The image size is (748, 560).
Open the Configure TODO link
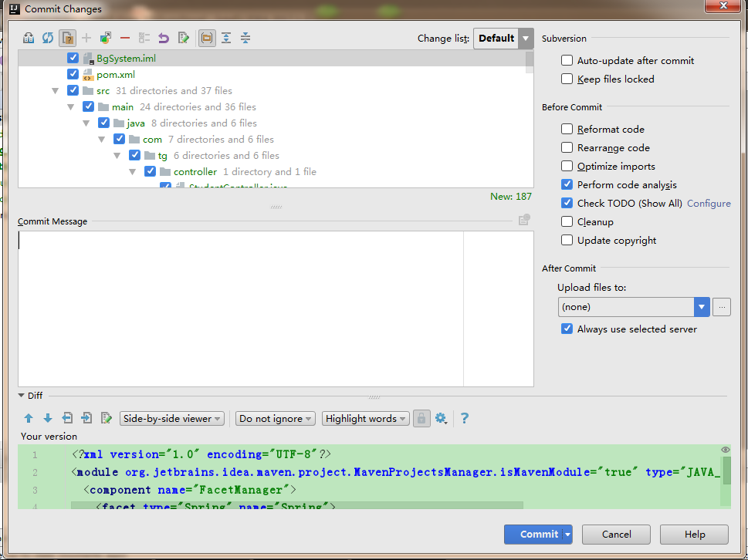tap(709, 204)
